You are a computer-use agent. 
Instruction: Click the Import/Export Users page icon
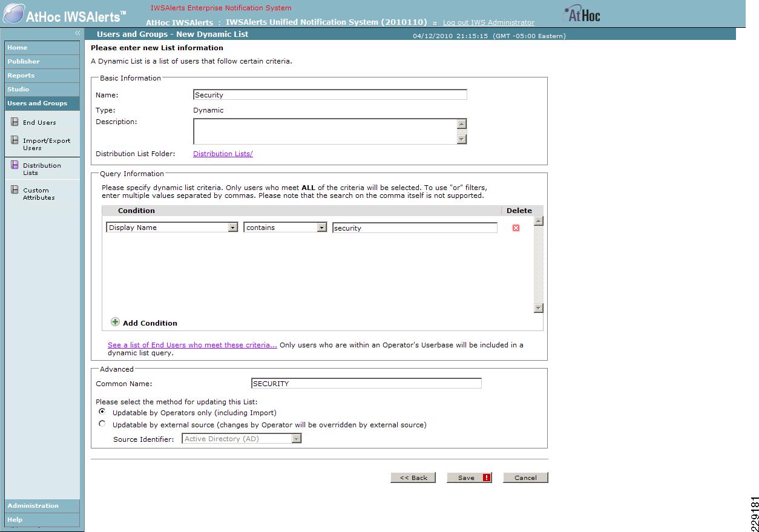point(15,140)
